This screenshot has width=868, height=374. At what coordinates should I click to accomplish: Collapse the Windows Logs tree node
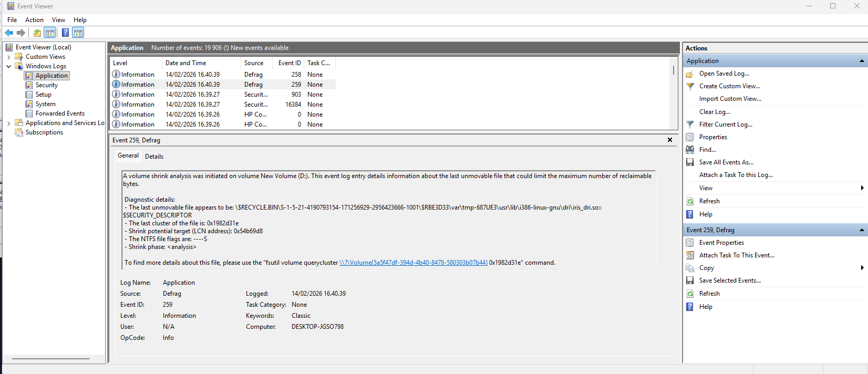pos(8,66)
